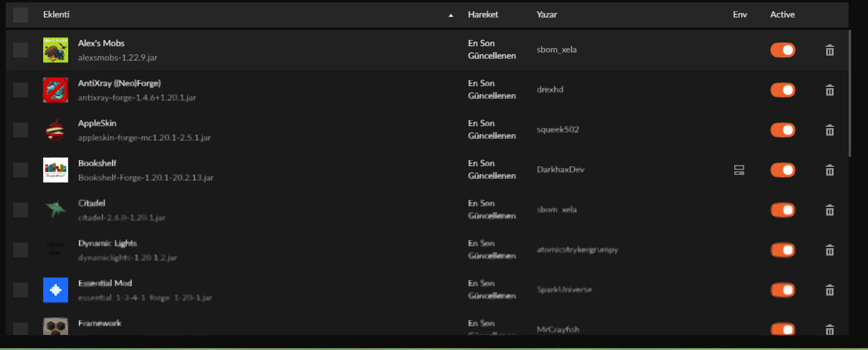The height and width of the screenshot is (350, 868).
Task: Disable the Alex's Mobs active toggle
Action: point(783,50)
